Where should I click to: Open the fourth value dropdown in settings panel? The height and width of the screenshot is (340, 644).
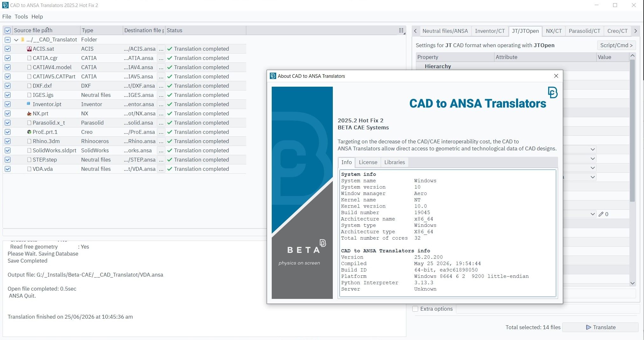coord(592,177)
